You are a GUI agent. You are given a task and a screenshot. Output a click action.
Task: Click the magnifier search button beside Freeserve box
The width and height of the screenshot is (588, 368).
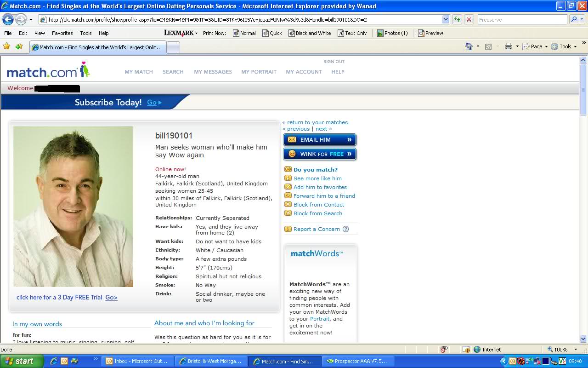[x=574, y=19]
